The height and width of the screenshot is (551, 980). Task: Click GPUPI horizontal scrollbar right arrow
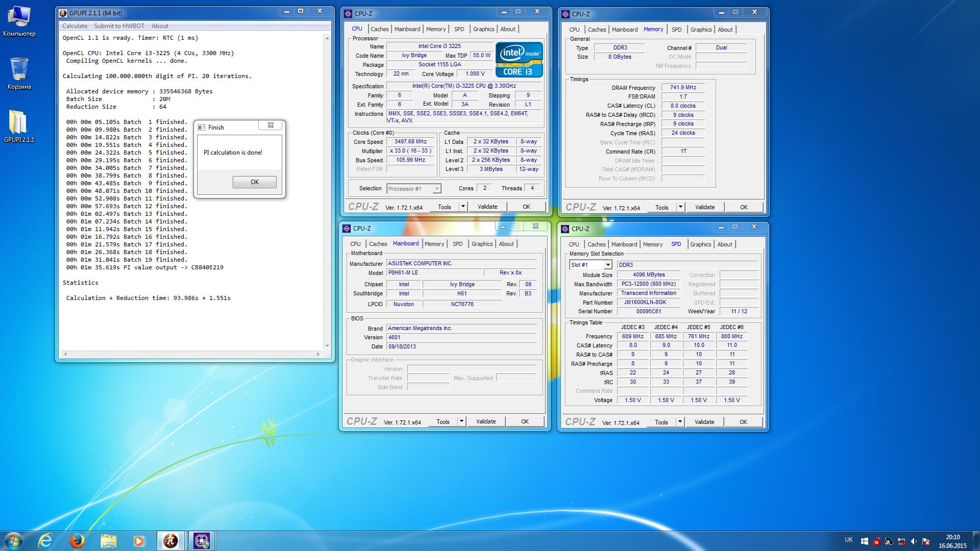[318, 354]
